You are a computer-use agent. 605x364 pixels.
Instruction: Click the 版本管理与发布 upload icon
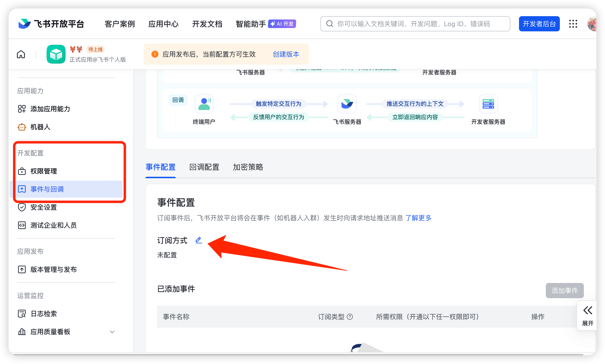22,269
